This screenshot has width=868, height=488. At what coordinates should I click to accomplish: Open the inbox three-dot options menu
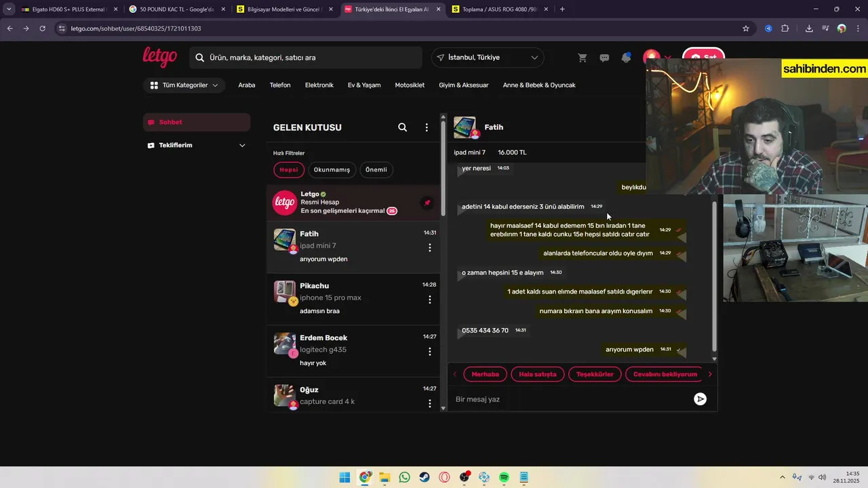(427, 127)
